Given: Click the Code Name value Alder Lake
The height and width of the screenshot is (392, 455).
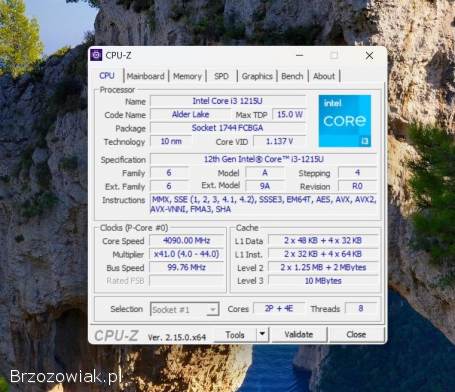Looking at the screenshot, I should tap(190, 115).
